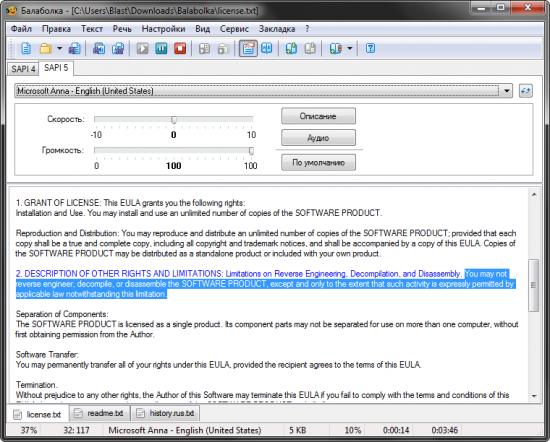Click the yellow Open folder toolbar icon
Image resolution: width=550 pixels, height=442 pixels.
(x=46, y=48)
